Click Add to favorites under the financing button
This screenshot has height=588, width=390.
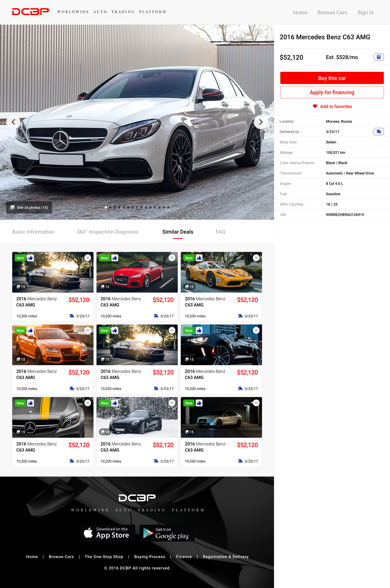click(332, 106)
